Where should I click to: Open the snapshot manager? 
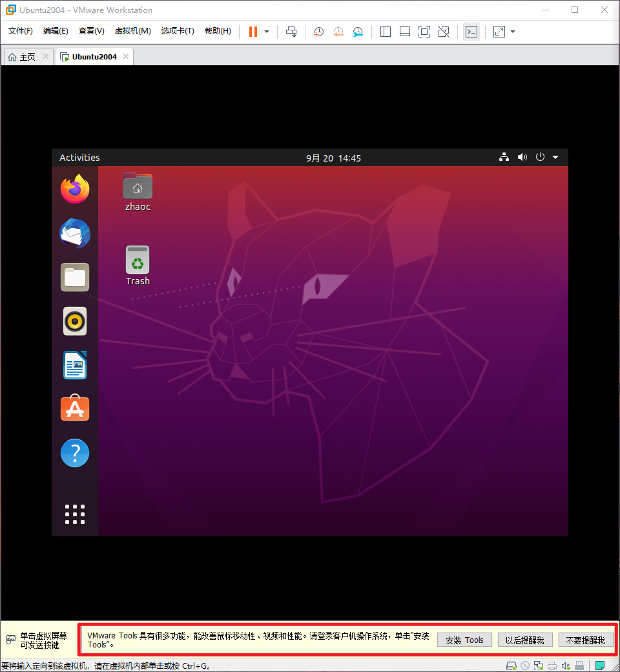click(x=358, y=31)
